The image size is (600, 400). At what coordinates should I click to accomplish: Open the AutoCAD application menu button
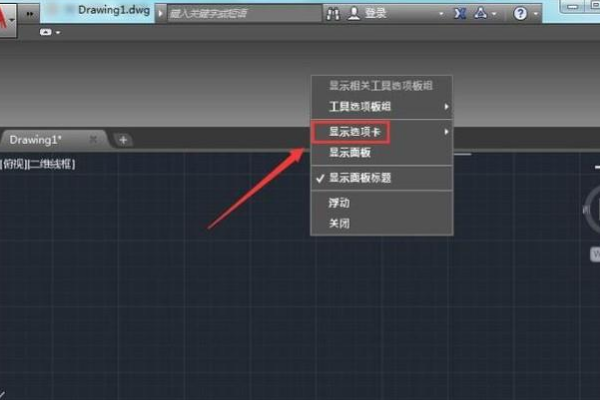point(7,19)
